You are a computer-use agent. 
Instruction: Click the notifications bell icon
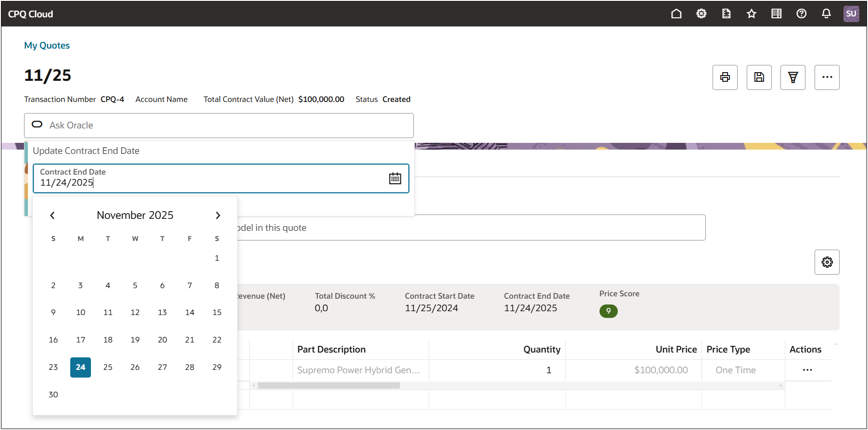pos(826,14)
